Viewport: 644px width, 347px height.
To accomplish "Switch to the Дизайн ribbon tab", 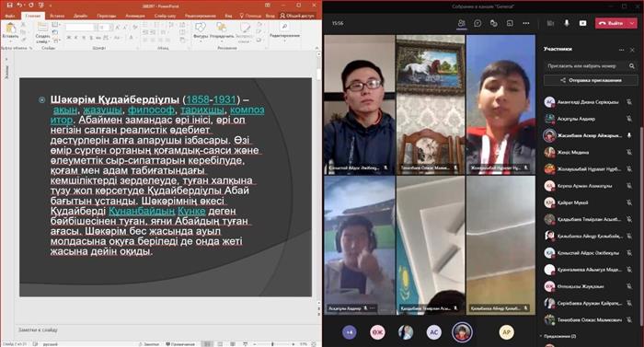I will pyautogui.click(x=81, y=16).
